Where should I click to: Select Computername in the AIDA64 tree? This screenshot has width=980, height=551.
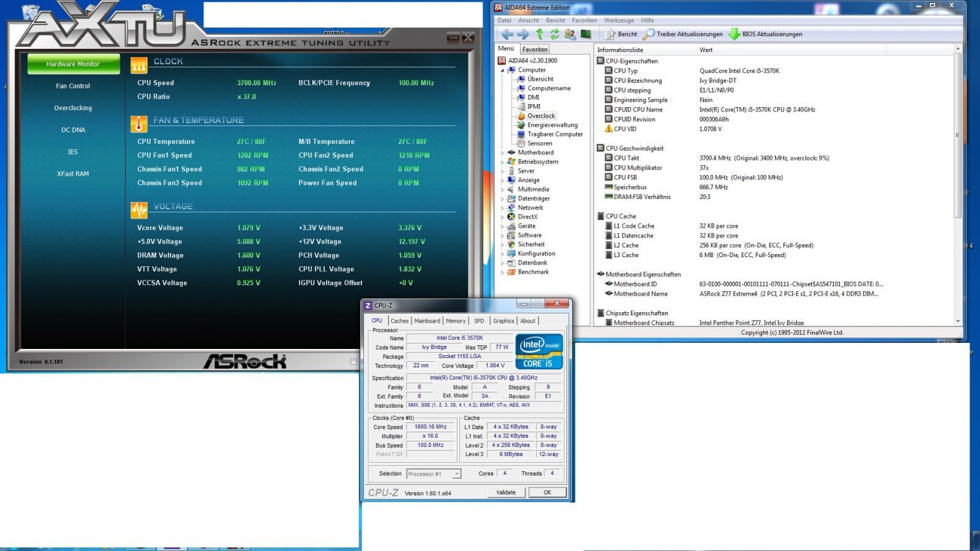[x=544, y=88]
